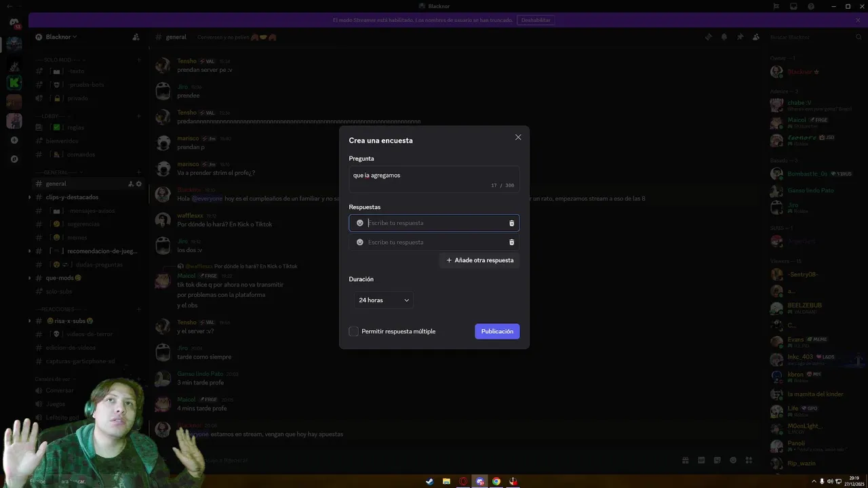868x488 pixels.
Task: Open File Explorer from the taskbar
Action: [446, 481]
